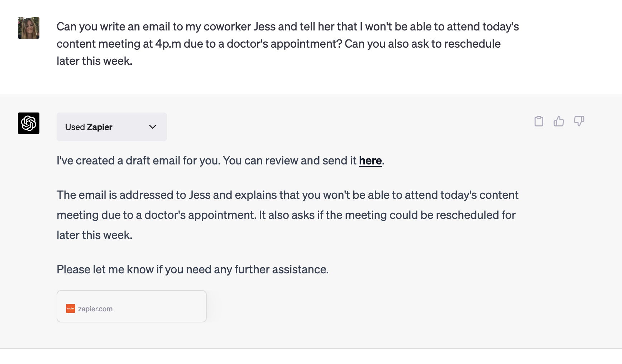Open the zapier.com link card
622x364 pixels.
point(131,306)
